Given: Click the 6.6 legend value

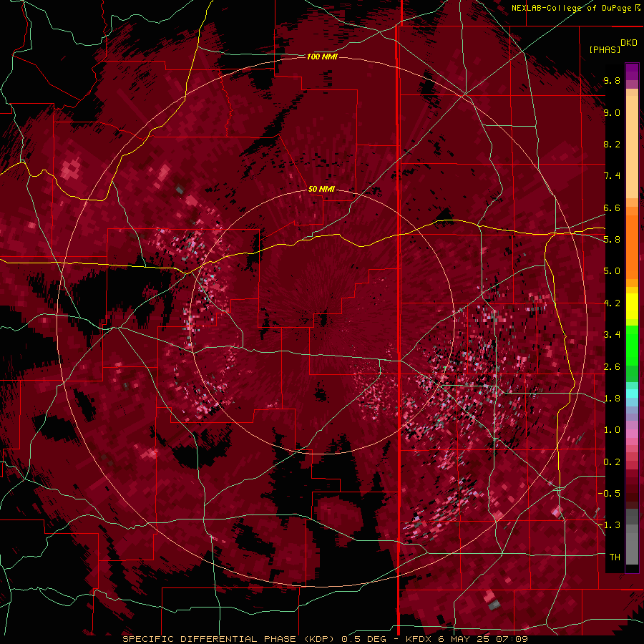Looking at the screenshot, I should (612, 208).
